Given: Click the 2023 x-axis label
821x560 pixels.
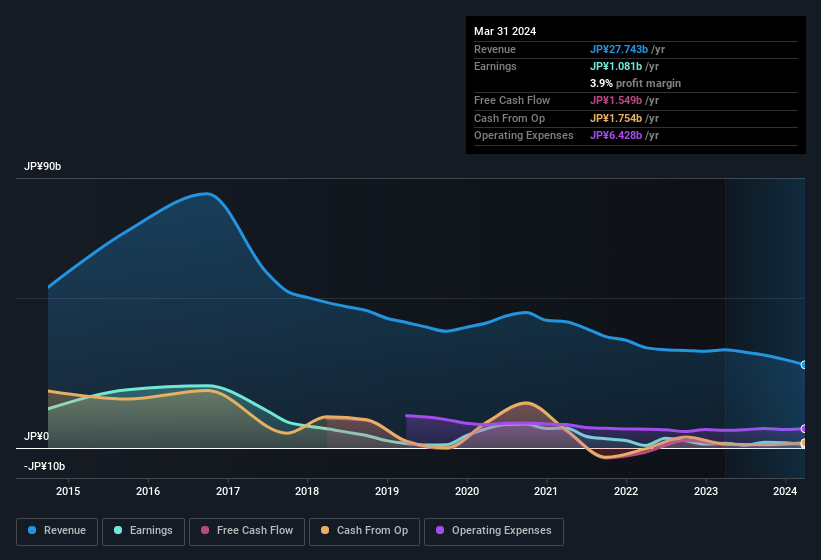Looking at the screenshot, I should click(x=705, y=491).
